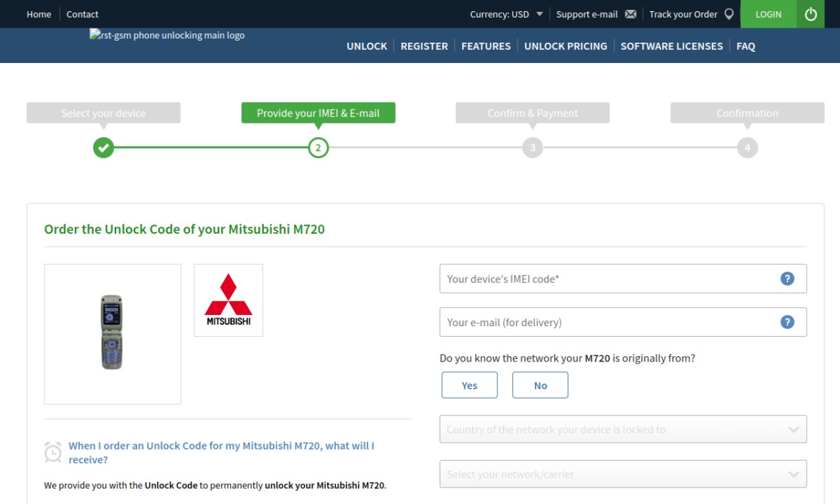840x504 pixels.
Task: Click the step 4 circle indicator
Action: tap(747, 148)
